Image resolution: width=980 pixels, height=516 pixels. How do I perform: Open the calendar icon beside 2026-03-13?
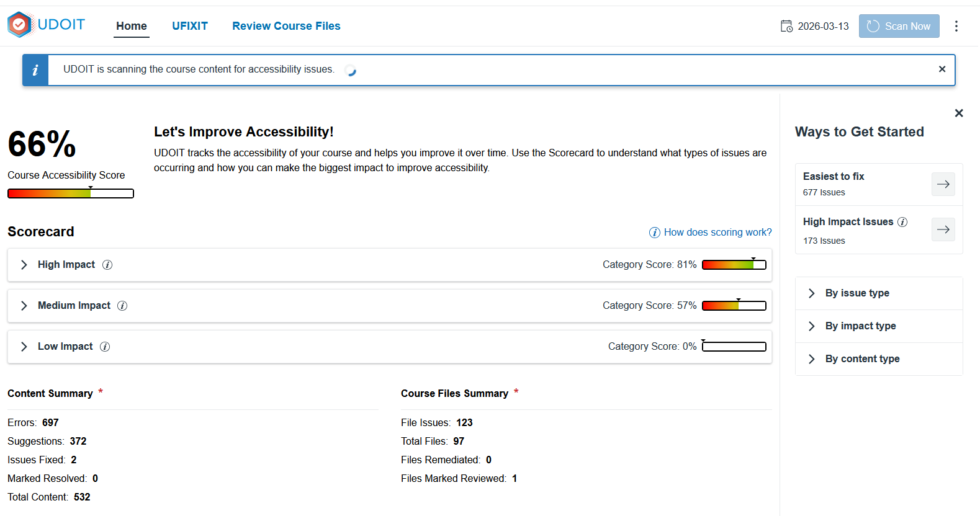786,26
